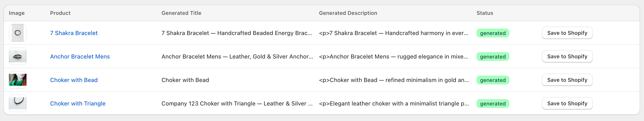Viewport: 644px width, 121px height.
Task: Save 7 Shakra Bracelet to Shopify
Action: [x=567, y=33]
